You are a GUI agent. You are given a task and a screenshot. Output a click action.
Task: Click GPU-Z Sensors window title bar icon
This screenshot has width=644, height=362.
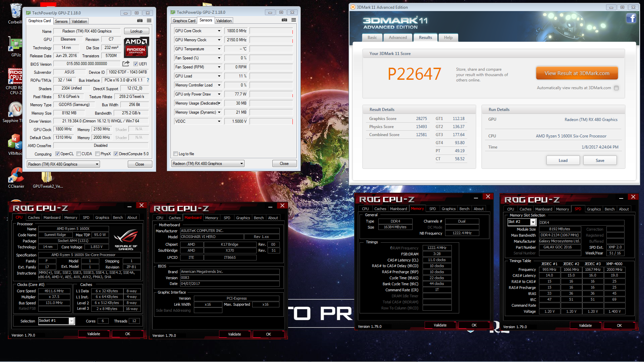[173, 12]
